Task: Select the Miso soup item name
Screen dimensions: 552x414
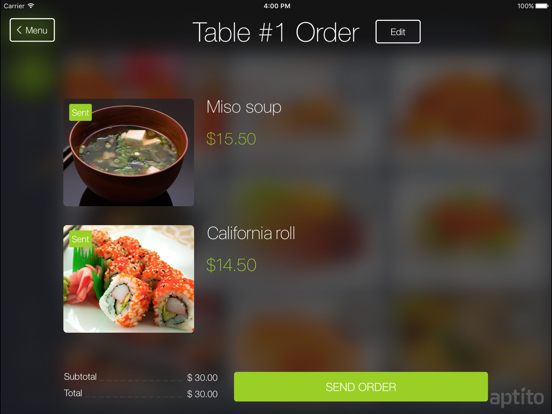Action: click(244, 107)
